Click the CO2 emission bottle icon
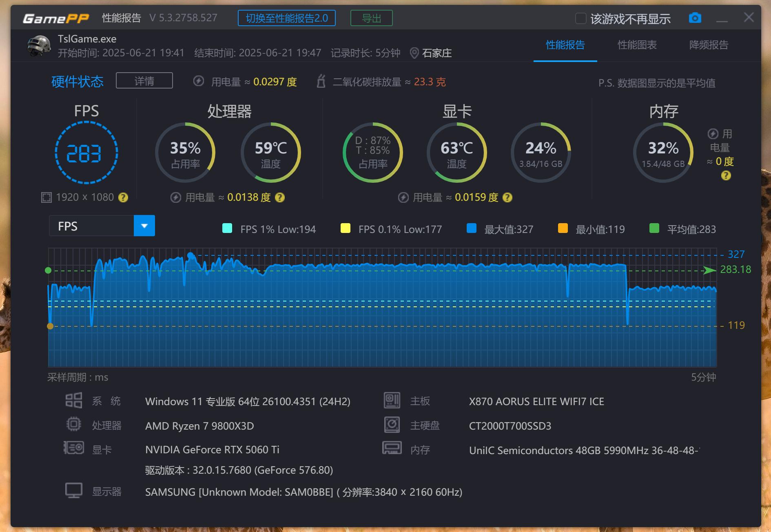This screenshot has width=771, height=532. tap(321, 81)
